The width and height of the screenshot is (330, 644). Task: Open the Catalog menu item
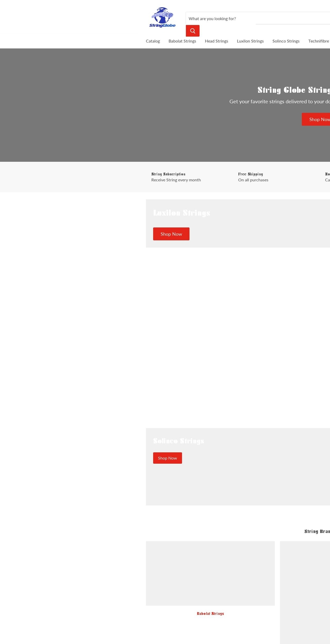[153, 41]
